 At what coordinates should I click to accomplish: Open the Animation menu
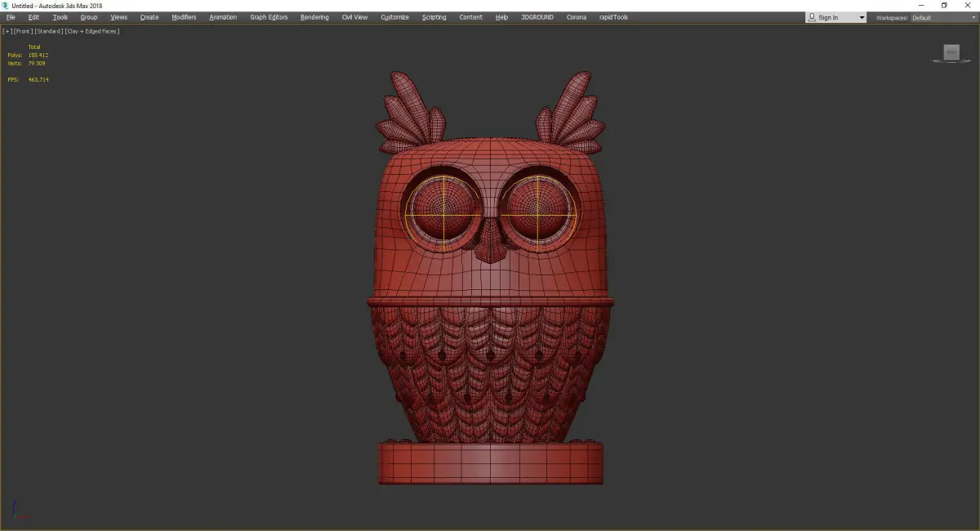(x=223, y=17)
